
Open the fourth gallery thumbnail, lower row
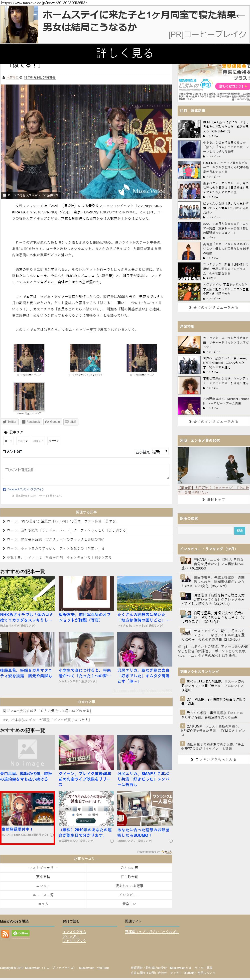[x=29, y=396]
